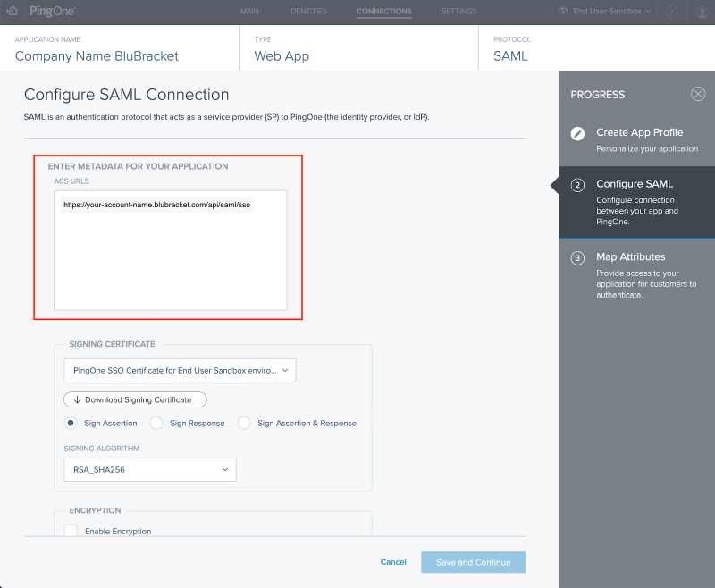Click the Save and Continue button
This screenshot has height=588, width=715.
click(474, 562)
